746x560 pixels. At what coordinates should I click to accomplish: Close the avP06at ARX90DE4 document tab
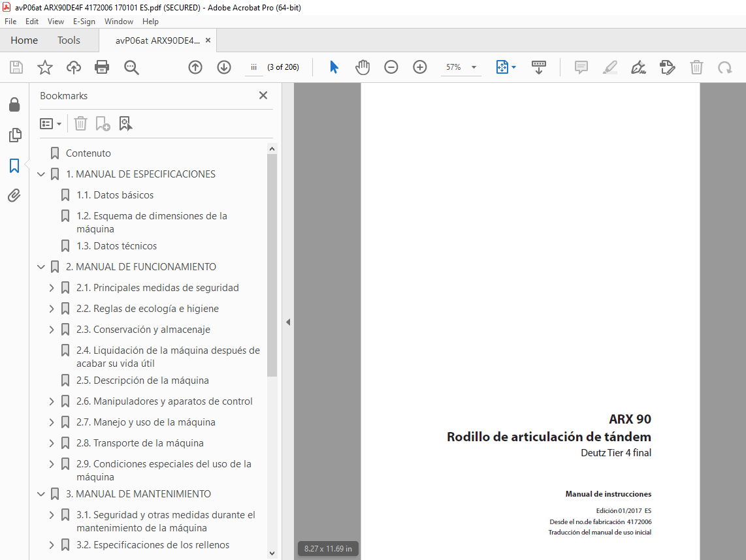point(208,40)
